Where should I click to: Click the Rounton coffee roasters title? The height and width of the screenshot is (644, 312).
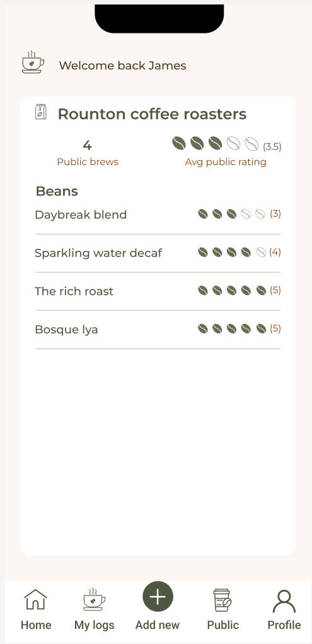click(152, 114)
